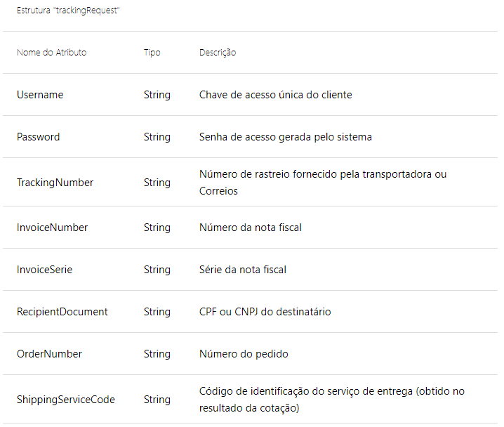
Task: Select the ShippingServiceCode attribute name cell
Action: tap(66, 400)
